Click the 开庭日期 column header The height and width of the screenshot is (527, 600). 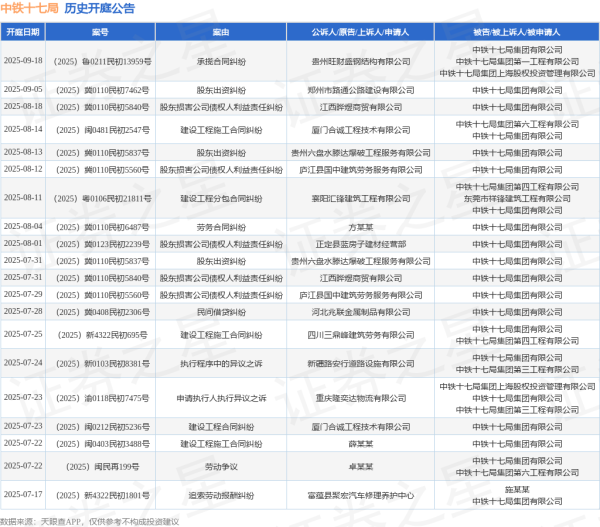point(23,32)
